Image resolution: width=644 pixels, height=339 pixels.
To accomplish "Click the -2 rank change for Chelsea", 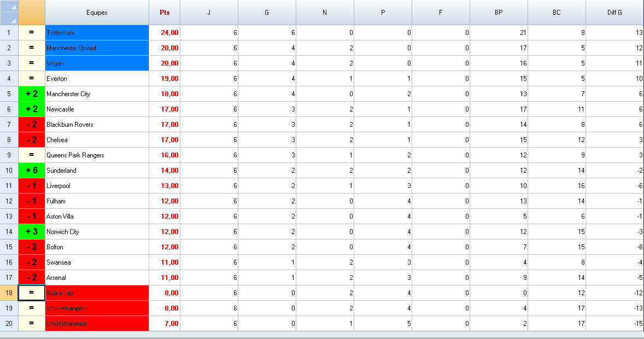I will [32, 140].
